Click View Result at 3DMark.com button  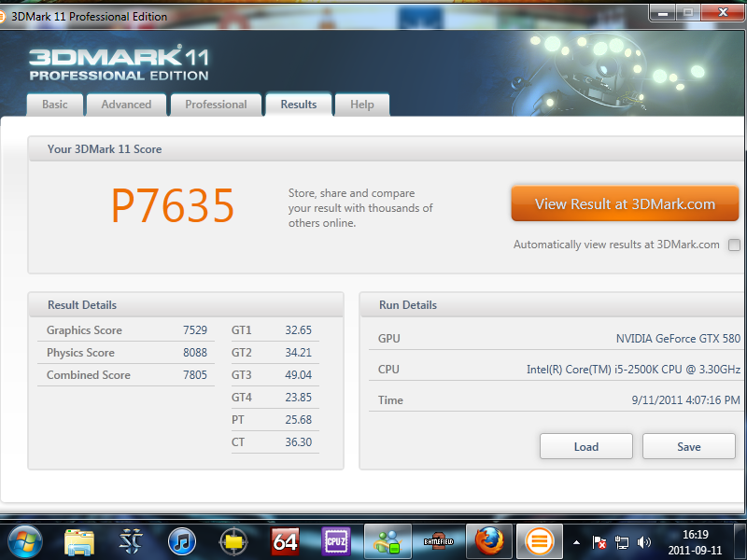coord(625,203)
